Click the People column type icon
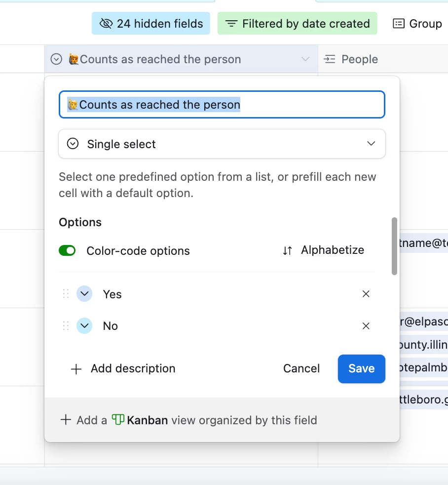Screen dimensions: 448x485 coord(330,59)
